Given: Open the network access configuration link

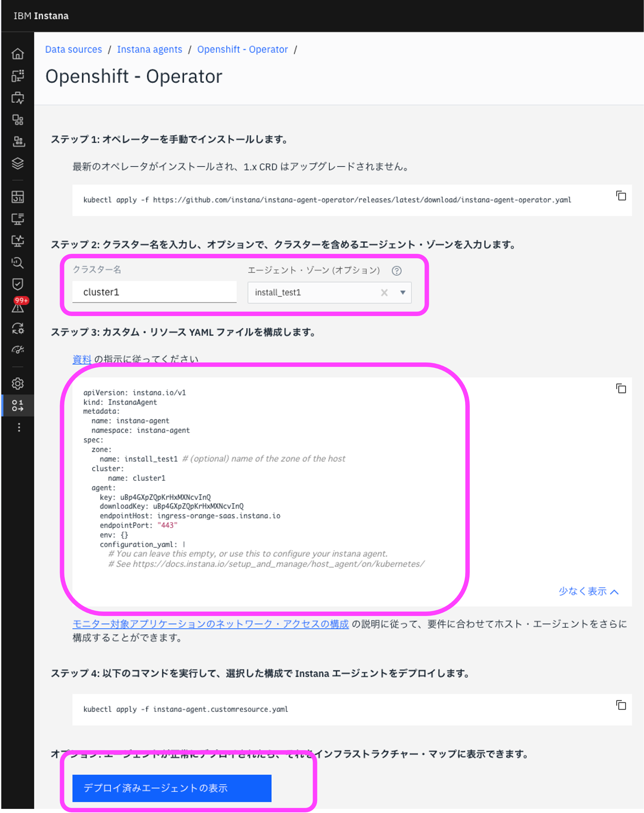Looking at the screenshot, I should point(210,624).
